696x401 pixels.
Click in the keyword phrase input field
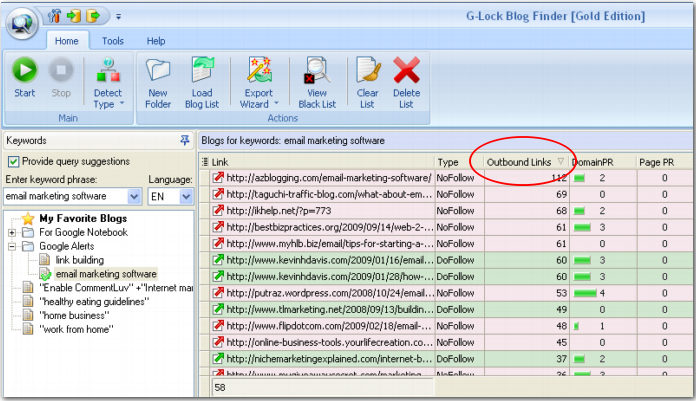pyautogui.click(x=65, y=196)
